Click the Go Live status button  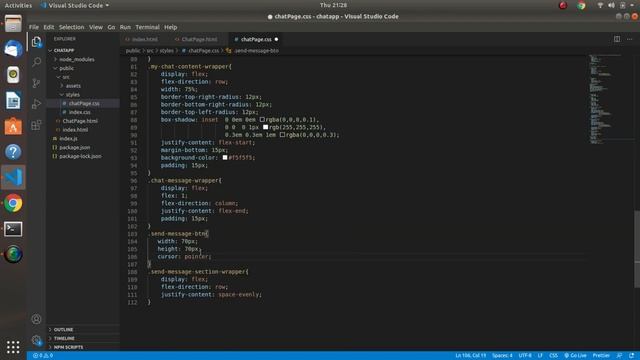[575, 356]
